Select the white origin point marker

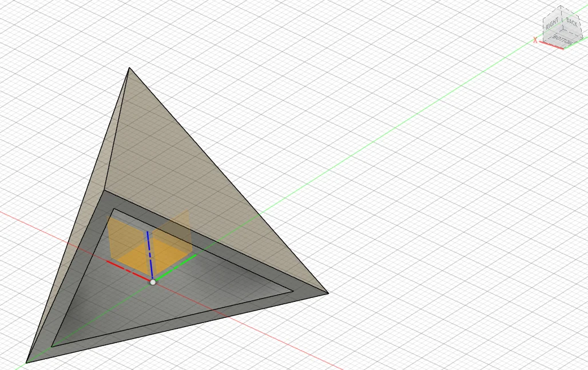(153, 282)
